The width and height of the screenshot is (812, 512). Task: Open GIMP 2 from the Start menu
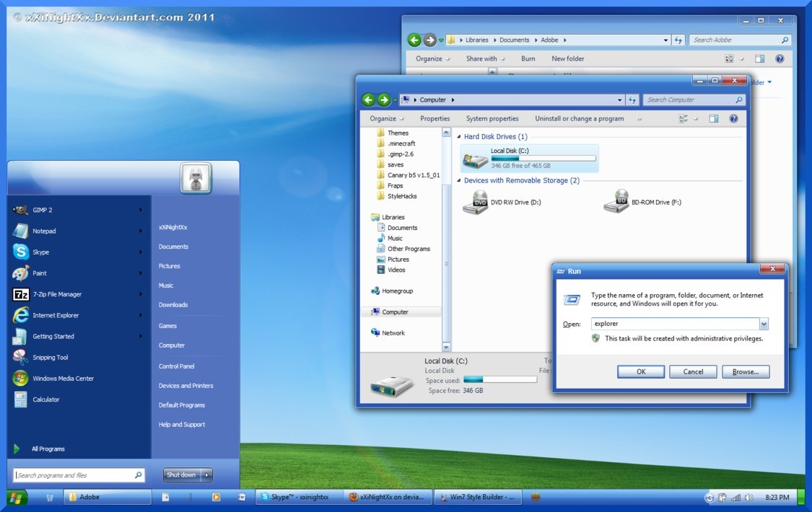43,209
